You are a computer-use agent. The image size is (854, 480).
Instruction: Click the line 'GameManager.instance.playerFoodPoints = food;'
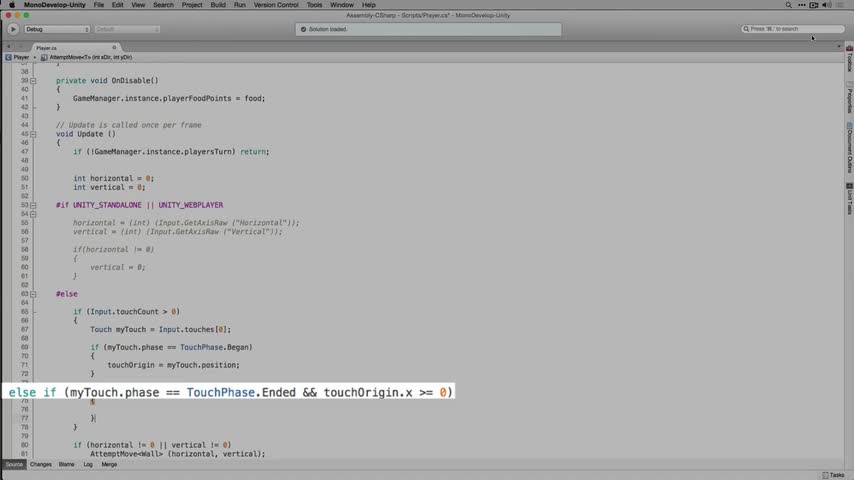click(x=169, y=99)
